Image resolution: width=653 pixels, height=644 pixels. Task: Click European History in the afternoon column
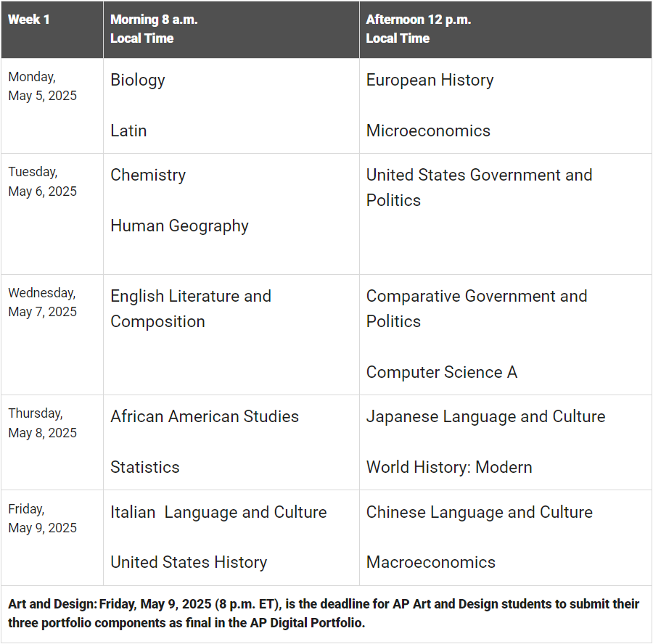click(x=430, y=80)
